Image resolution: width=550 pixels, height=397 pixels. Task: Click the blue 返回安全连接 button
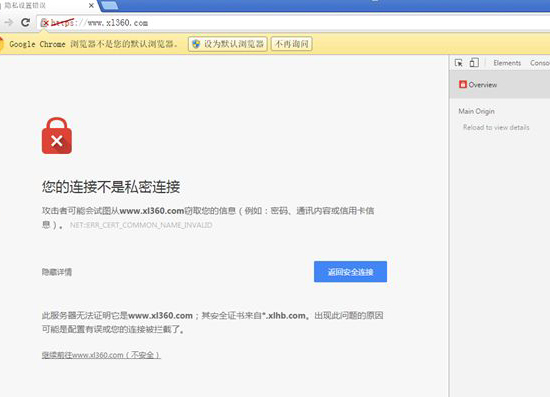[350, 272]
